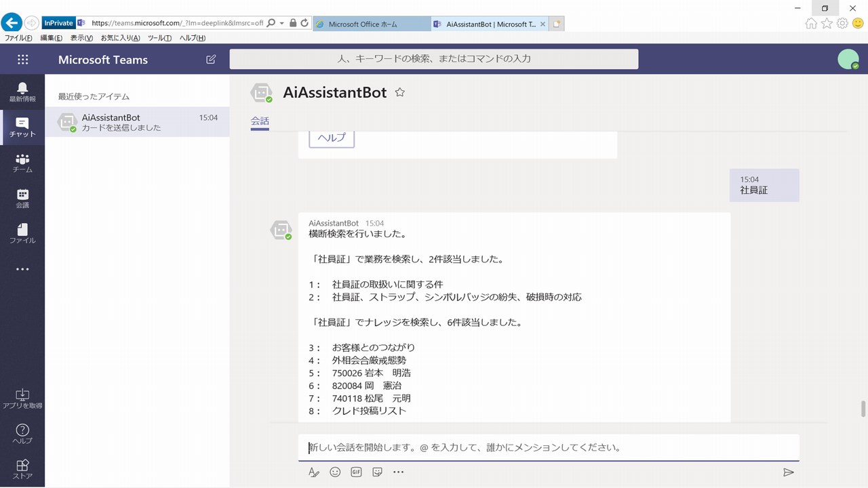Open the ファイル(F) menu
This screenshot has width=868, height=488.
click(x=18, y=38)
